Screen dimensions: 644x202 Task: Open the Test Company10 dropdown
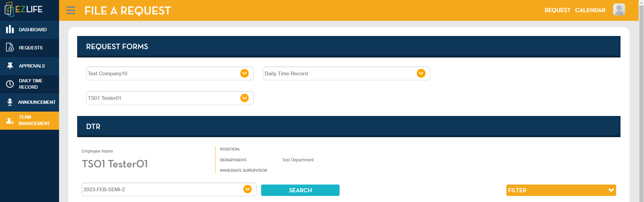coord(170,73)
